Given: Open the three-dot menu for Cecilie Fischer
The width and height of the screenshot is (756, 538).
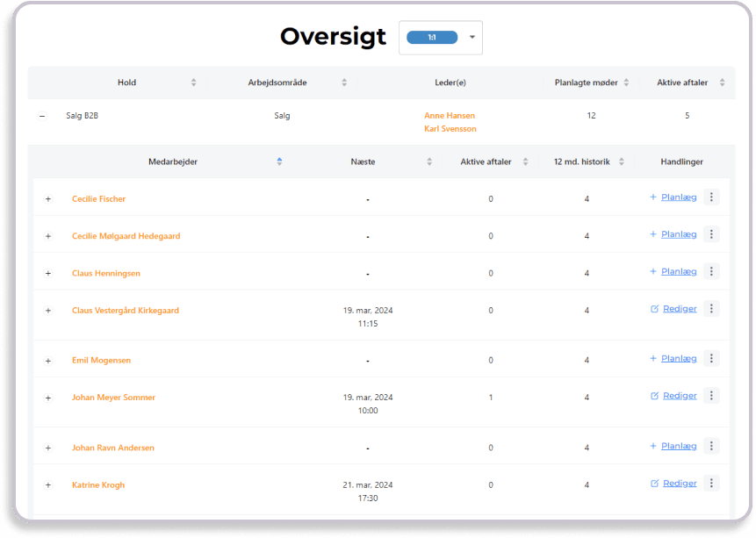Looking at the screenshot, I should point(711,197).
